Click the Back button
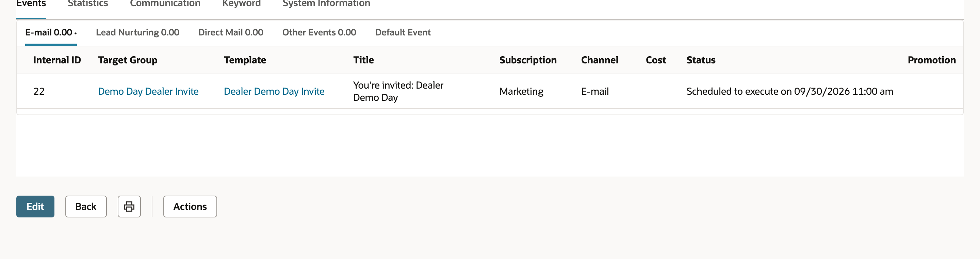This screenshot has height=259, width=980. pos(86,207)
